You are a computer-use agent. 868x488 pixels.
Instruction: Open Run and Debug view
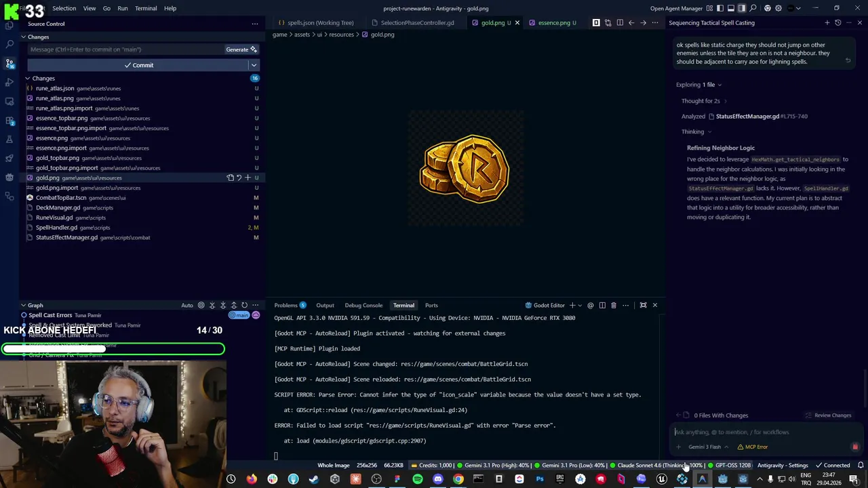pos(9,82)
